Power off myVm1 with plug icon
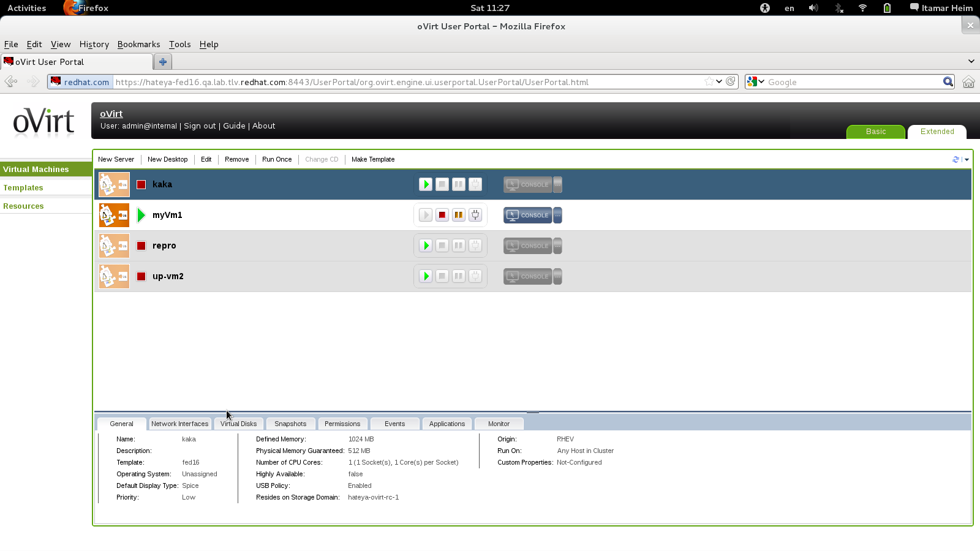Image resolution: width=980 pixels, height=551 pixels. click(x=475, y=215)
